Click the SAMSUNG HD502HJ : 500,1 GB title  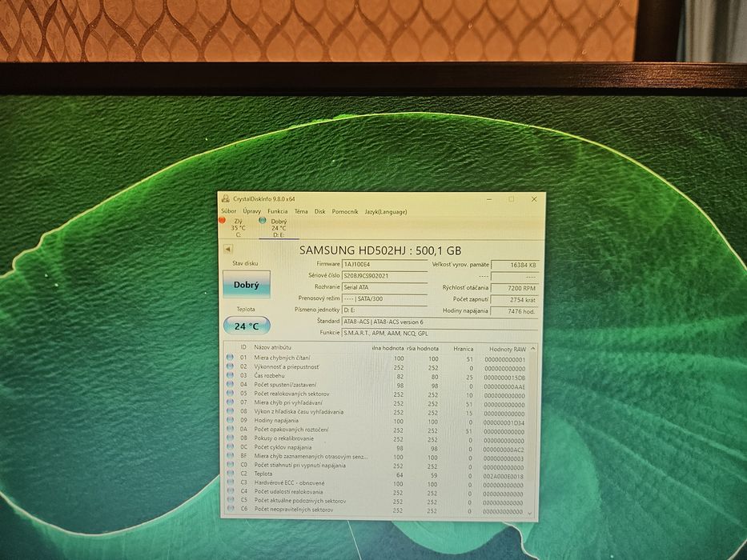380,250
